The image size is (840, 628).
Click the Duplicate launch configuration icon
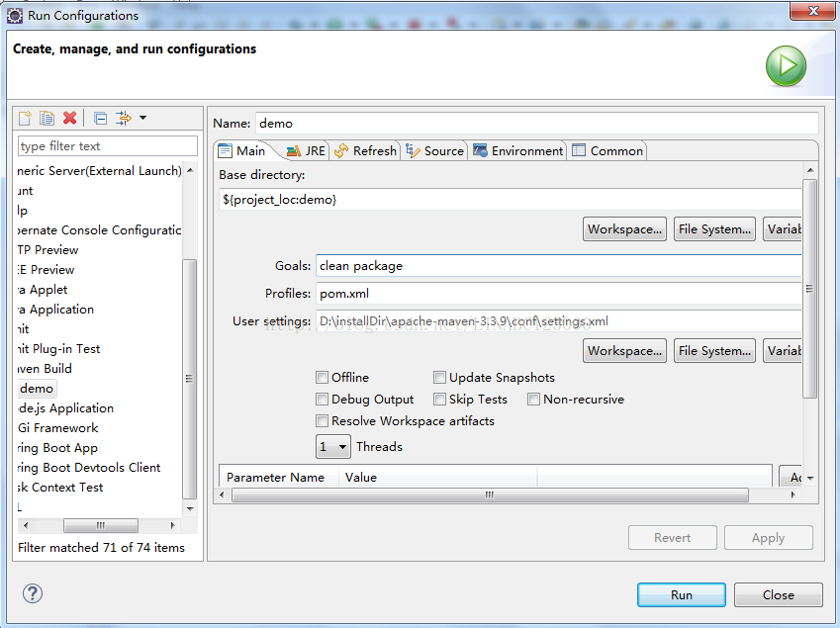tap(47, 118)
